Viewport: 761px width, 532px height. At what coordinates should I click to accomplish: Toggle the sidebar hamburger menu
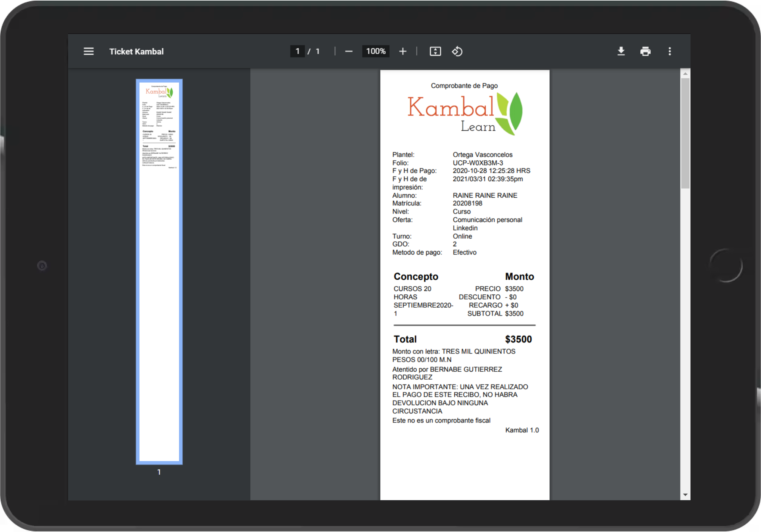point(88,51)
